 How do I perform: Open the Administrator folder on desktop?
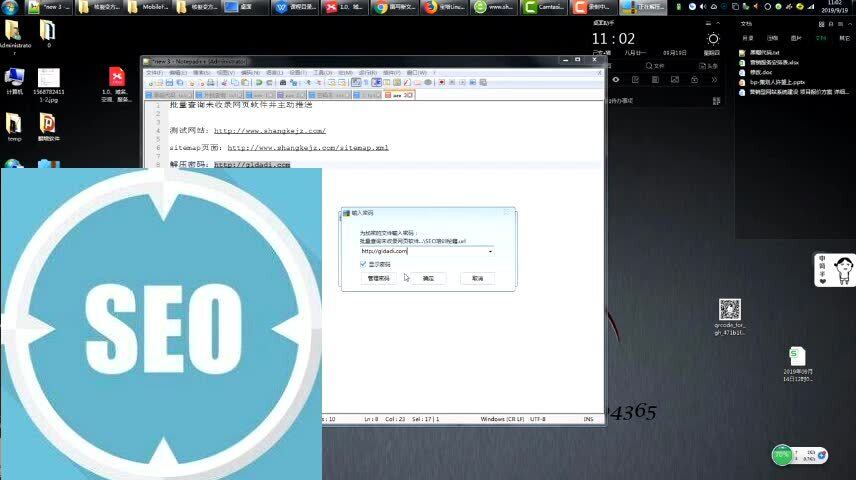[x=15, y=37]
